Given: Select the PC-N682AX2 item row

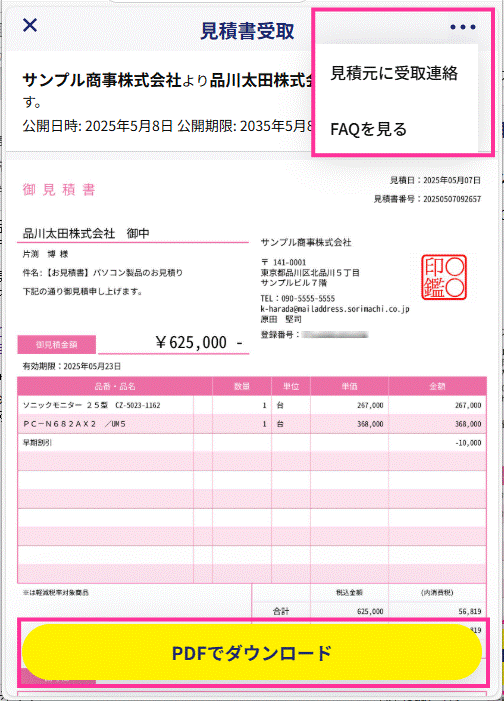Looking at the screenshot, I should pyautogui.click(x=252, y=424).
